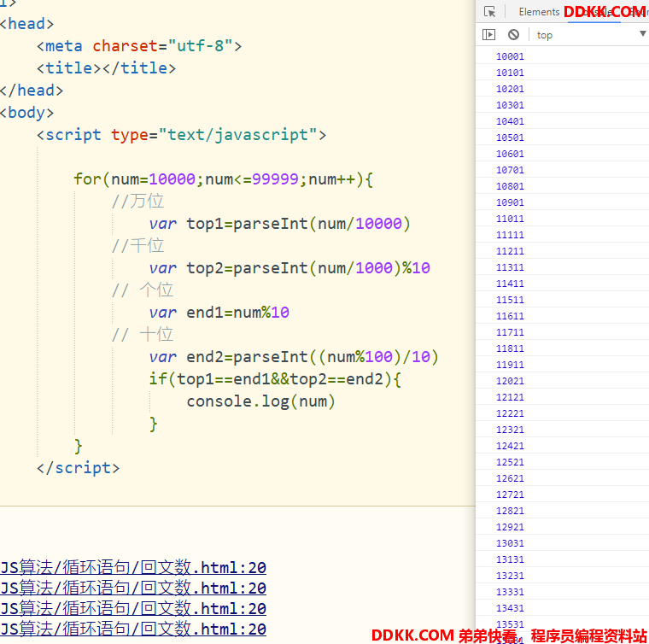The image size is (649, 644).
Task: Select console output 10101
Action: pyautogui.click(x=510, y=73)
